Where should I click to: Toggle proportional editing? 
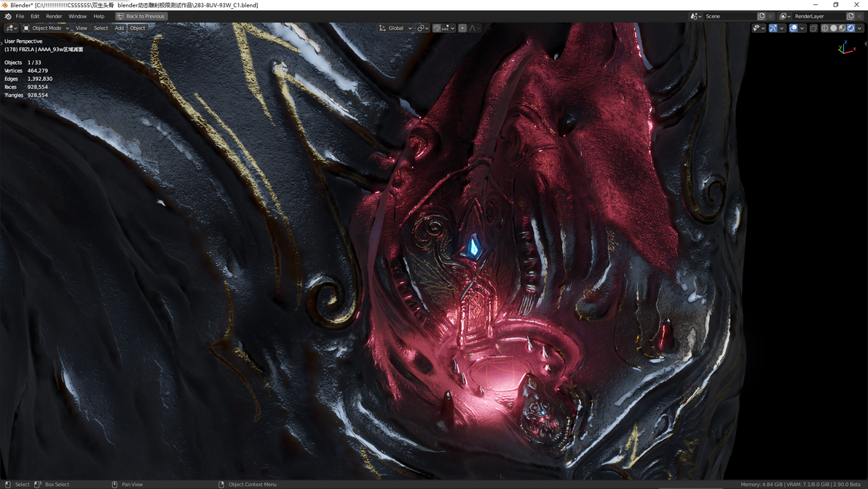click(462, 28)
